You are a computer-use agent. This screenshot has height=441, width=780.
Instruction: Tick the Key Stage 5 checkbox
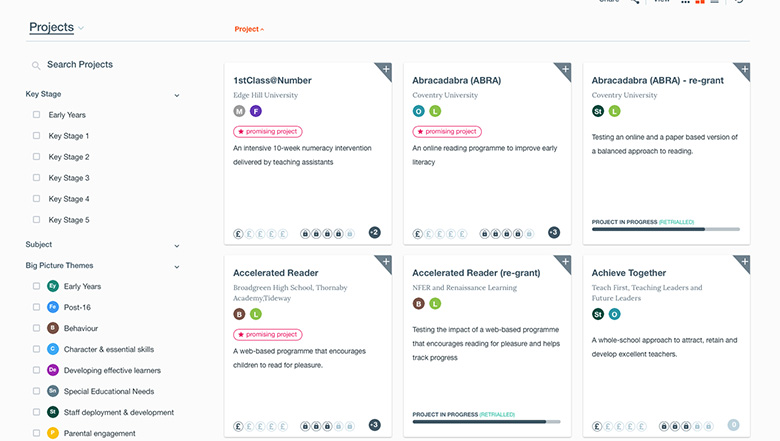(36, 219)
